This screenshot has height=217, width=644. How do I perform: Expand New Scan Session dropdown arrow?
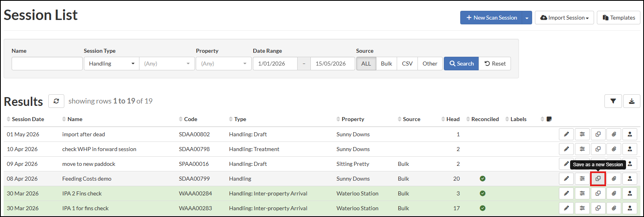tap(527, 18)
